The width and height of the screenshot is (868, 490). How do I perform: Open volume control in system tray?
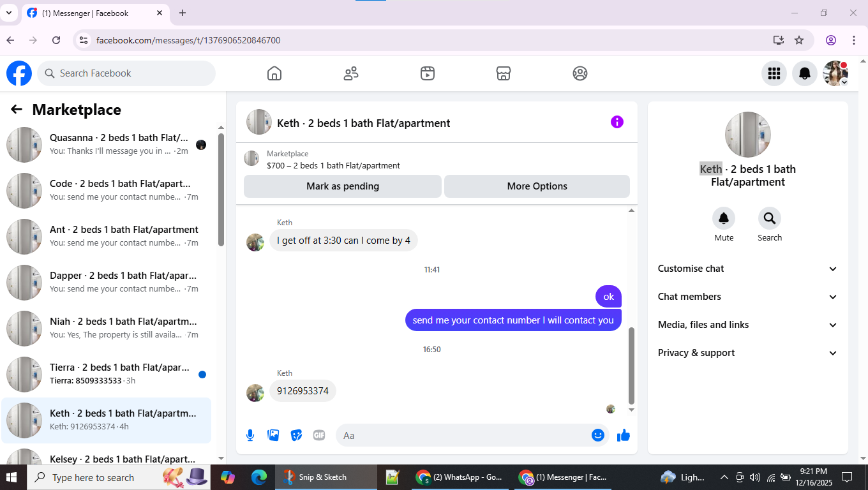(755, 477)
